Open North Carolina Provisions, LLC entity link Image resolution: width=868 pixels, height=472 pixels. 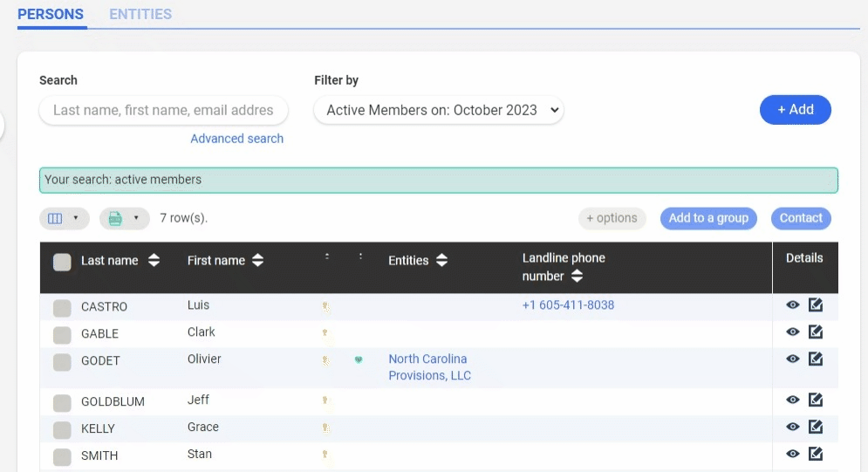coord(429,367)
